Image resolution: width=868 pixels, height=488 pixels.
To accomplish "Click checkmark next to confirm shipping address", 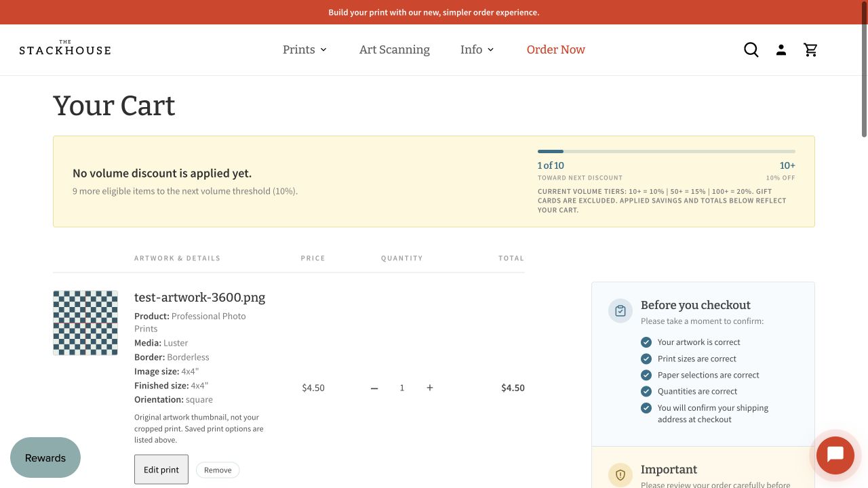I will click(x=646, y=408).
